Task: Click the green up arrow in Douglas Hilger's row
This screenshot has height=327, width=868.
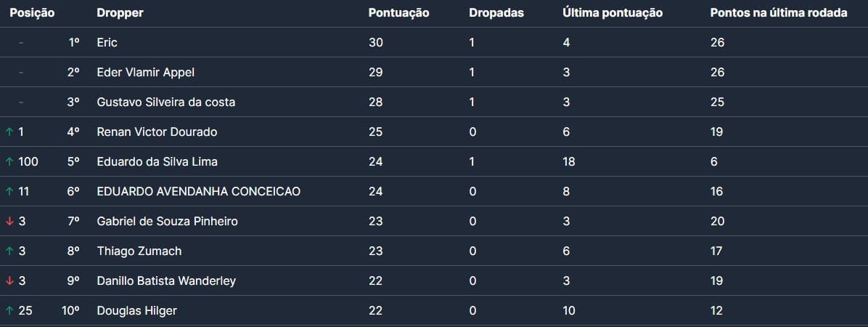Action: pyautogui.click(x=9, y=311)
